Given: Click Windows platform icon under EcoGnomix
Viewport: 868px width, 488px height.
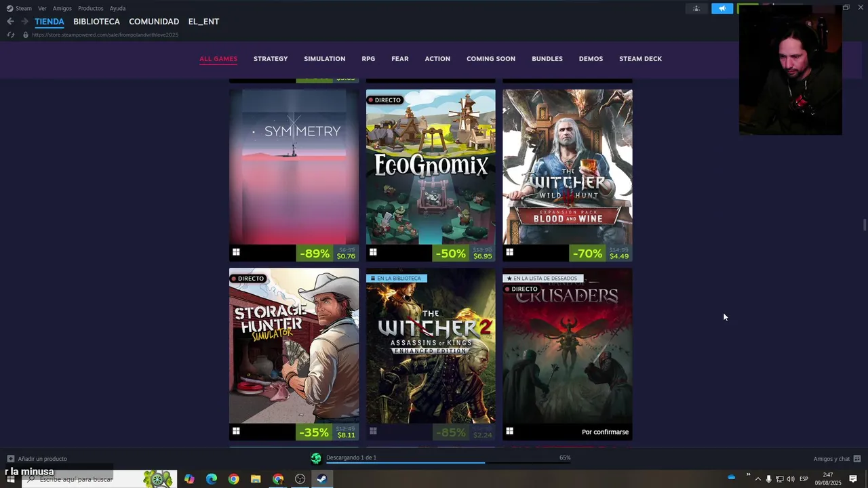Looking at the screenshot, I should [373, 252].
